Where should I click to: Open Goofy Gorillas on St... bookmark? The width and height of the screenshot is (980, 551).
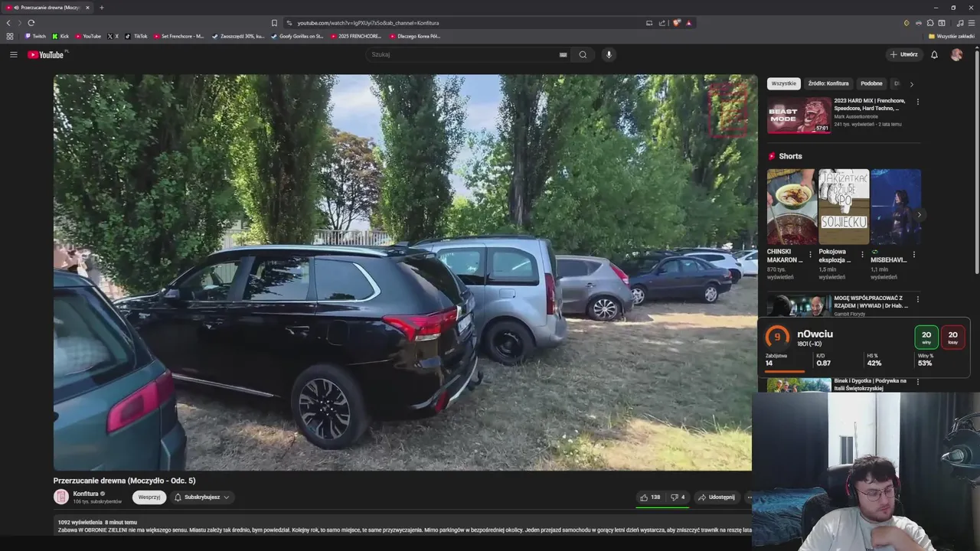pos(297,36)
